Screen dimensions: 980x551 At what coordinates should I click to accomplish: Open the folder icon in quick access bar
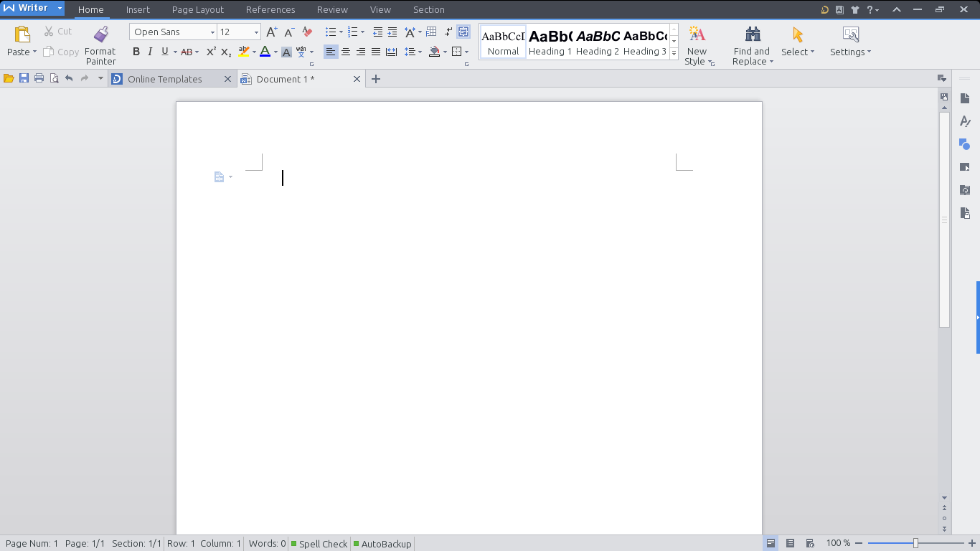click(9, 79)
